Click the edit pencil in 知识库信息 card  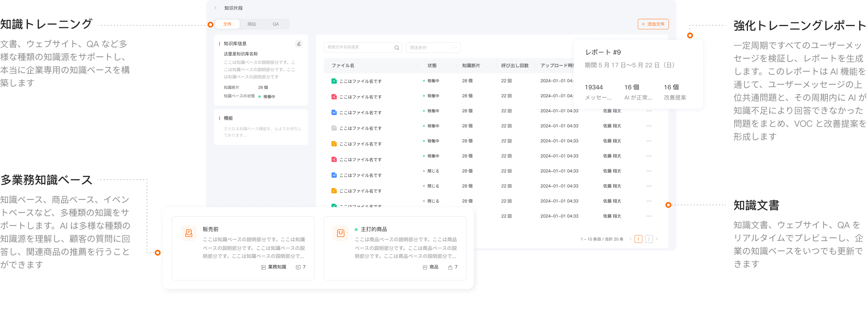[299, 43]
